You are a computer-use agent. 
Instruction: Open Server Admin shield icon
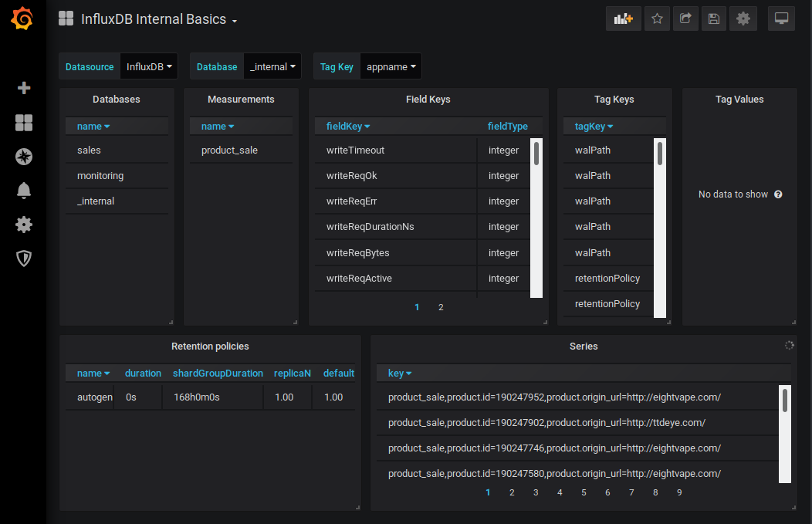(x=24, y=259)
